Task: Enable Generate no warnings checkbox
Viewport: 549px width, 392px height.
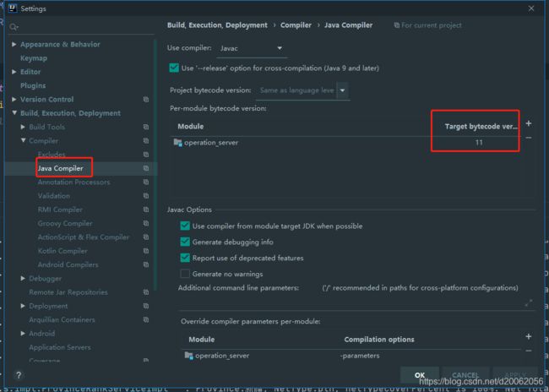Action: (x=185, y=274)
